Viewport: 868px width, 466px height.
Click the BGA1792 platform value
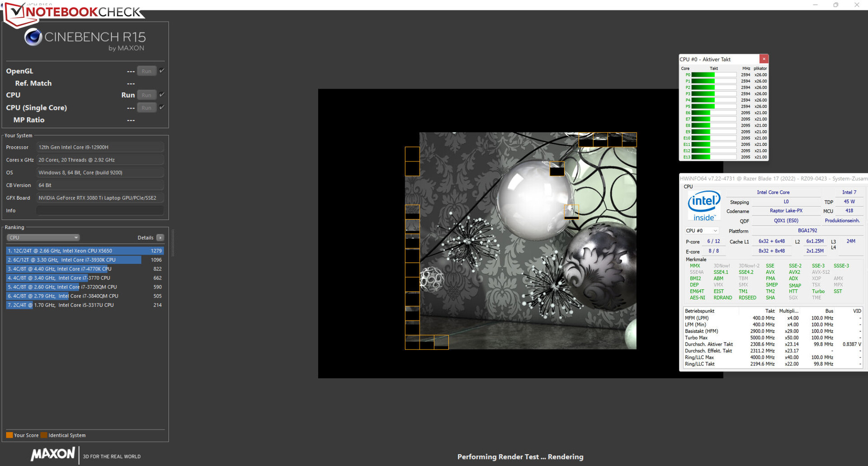coord(807,231)
